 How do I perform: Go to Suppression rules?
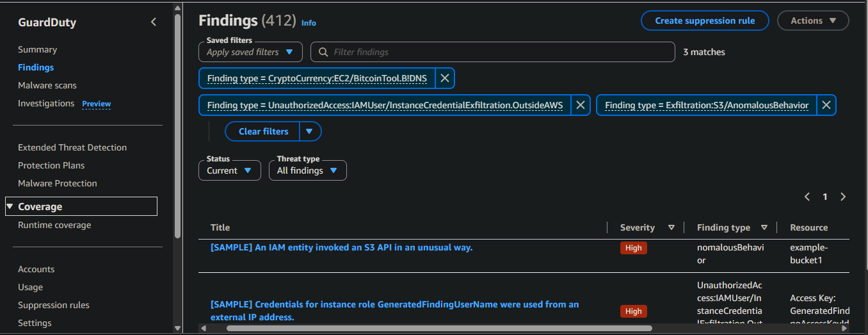tap(54, 305)
